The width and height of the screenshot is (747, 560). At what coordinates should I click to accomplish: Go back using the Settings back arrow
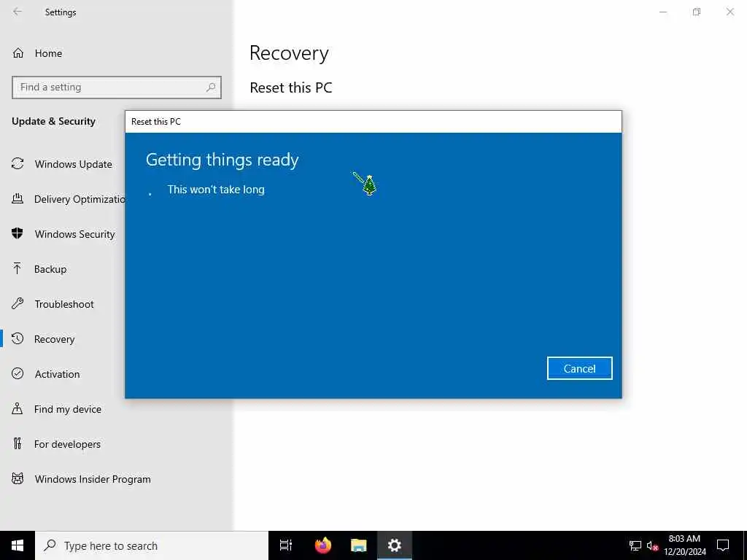(18, 12)
